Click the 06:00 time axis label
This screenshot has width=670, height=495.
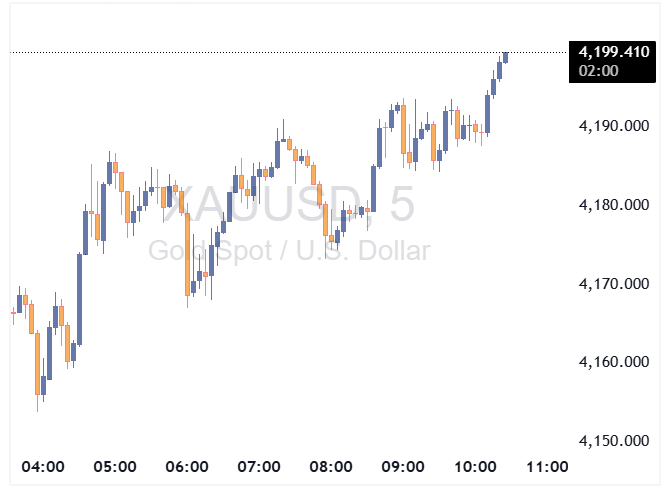tap(187, 467)
